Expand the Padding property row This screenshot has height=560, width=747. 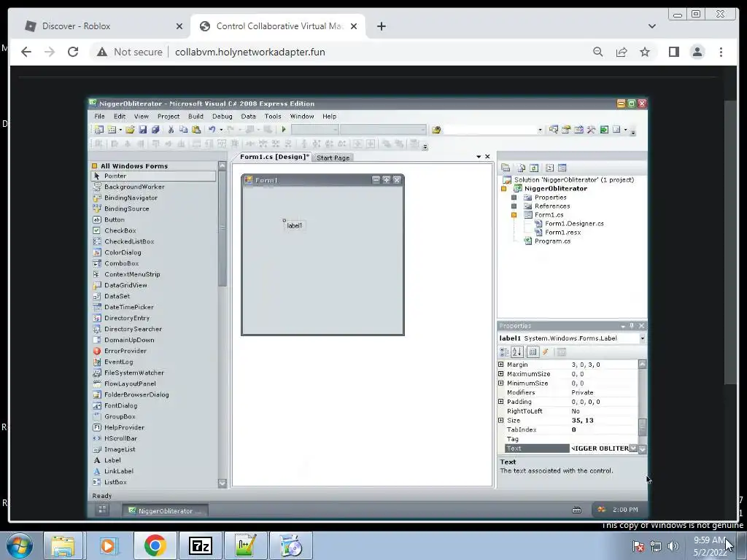coord(500,402)
